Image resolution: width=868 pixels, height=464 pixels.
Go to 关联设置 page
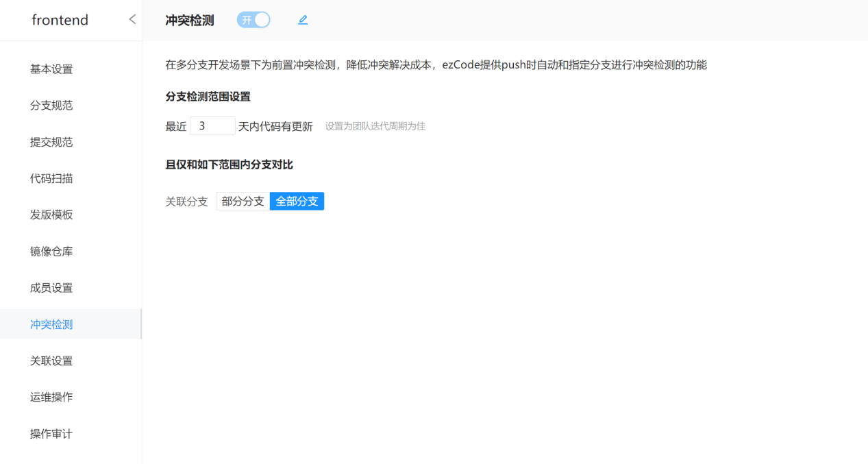coord(51,361)
